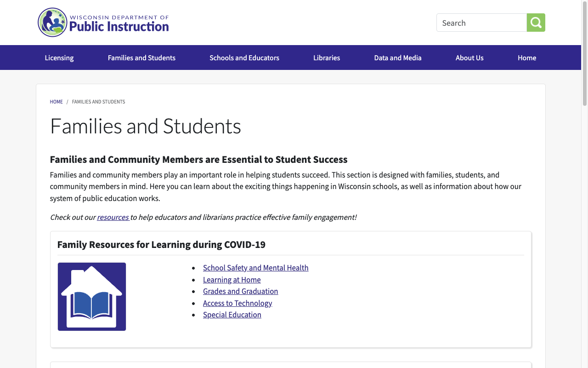Viewport: 588px width, 368px height.
Task: Open the Libraries menu
Action: (327, 57)
